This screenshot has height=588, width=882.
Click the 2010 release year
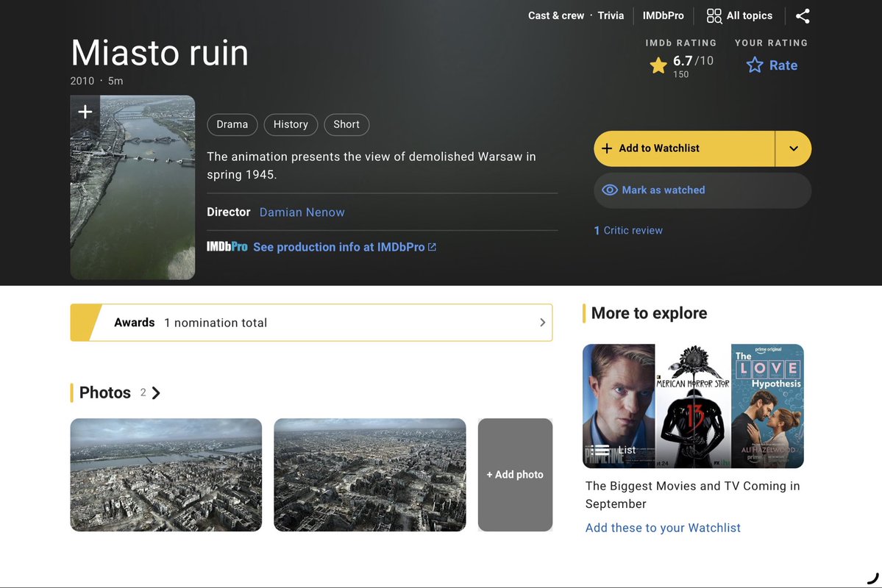click(x=82, y=81)
